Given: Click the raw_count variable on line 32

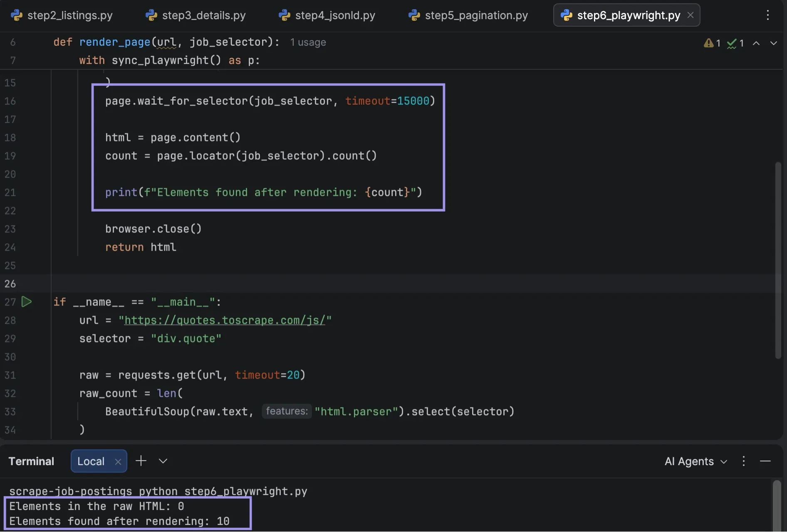Looking at the screenshot, I should click(x=108, y=393).
